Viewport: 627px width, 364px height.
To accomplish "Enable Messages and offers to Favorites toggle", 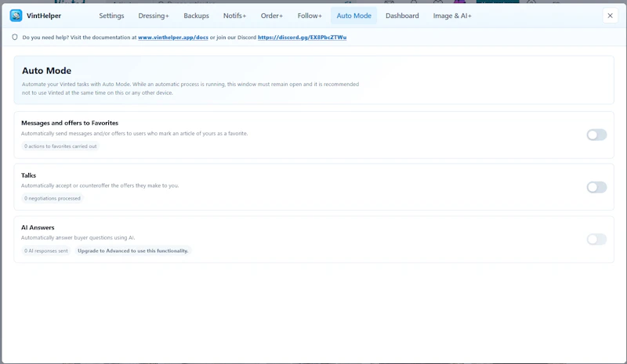I will click(596, 135).
